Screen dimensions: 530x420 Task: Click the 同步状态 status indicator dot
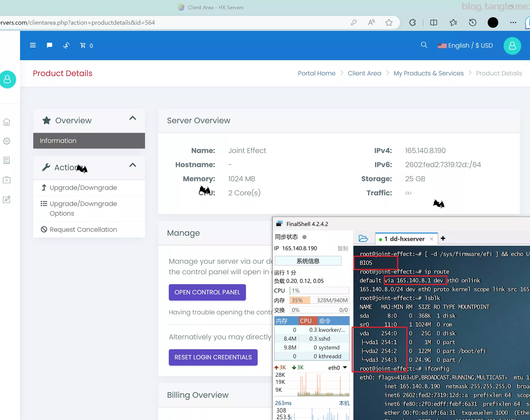pyautogui.click(x=304, y=237)
